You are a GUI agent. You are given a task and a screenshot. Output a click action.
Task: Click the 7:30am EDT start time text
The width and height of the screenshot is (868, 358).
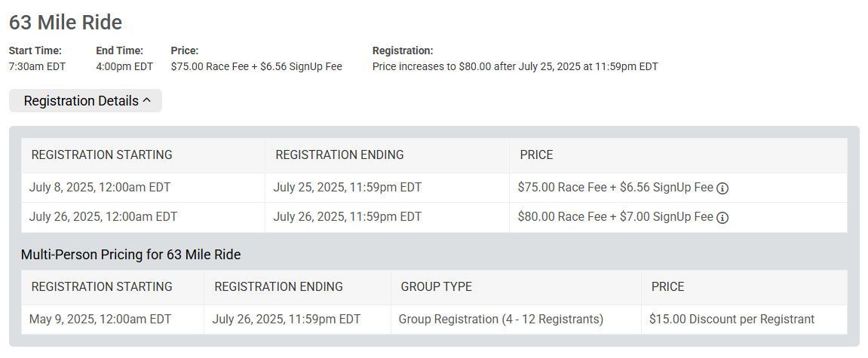pyautogui.click(x=37, y=67)
